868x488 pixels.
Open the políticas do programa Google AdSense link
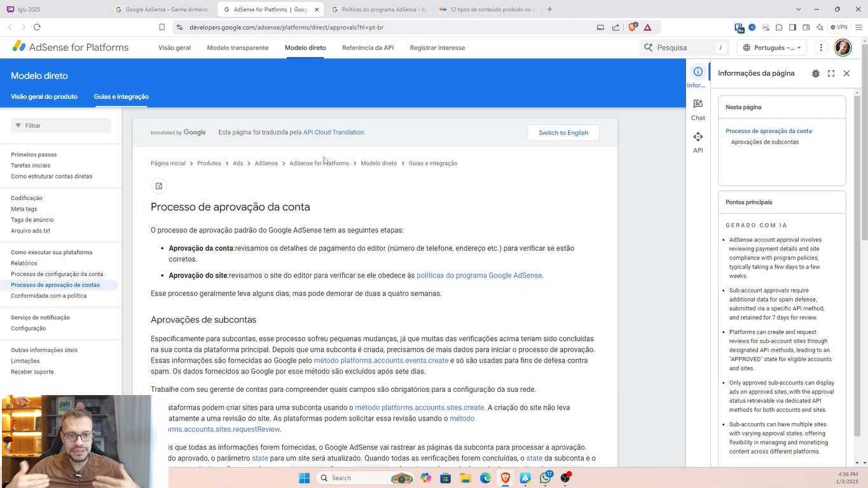[479, 275]
